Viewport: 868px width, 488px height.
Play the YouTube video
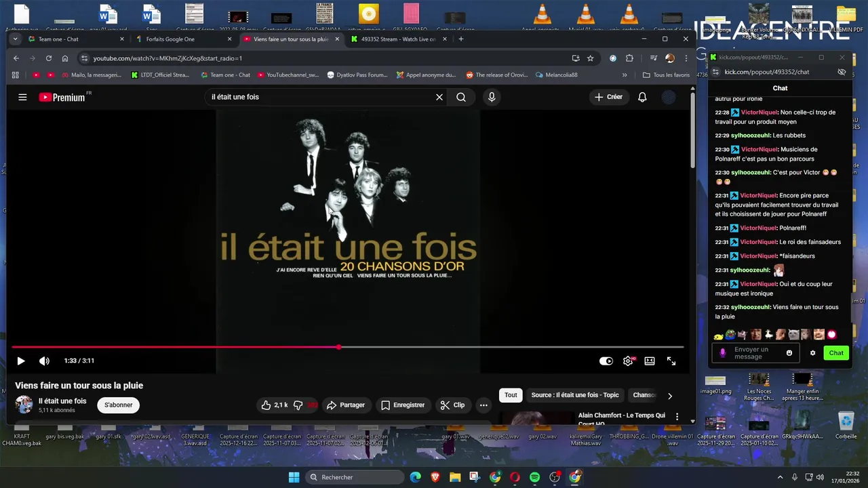click(20, 361)
